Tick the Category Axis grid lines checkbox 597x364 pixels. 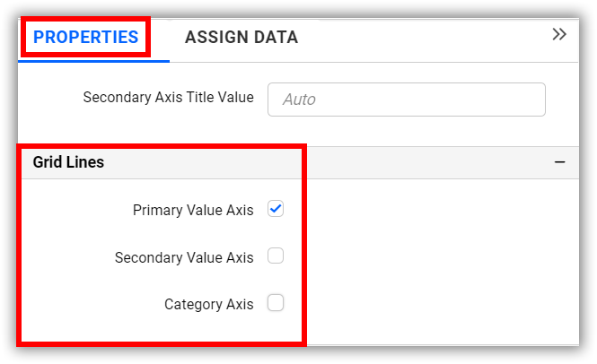click(x=276, y=303)
